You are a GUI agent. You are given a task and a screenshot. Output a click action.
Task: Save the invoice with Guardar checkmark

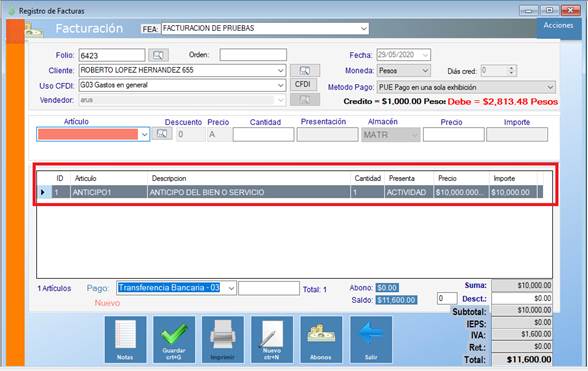click(174, 339)
